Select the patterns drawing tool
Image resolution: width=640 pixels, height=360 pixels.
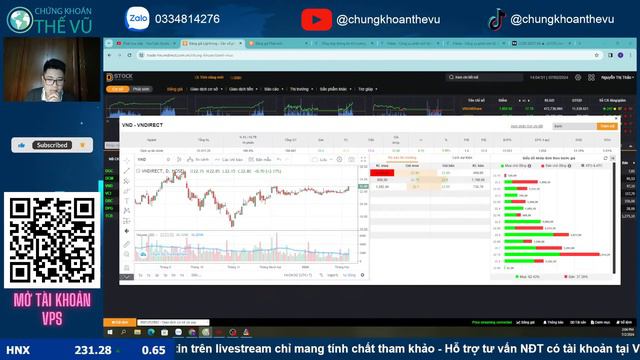point(127,211)
